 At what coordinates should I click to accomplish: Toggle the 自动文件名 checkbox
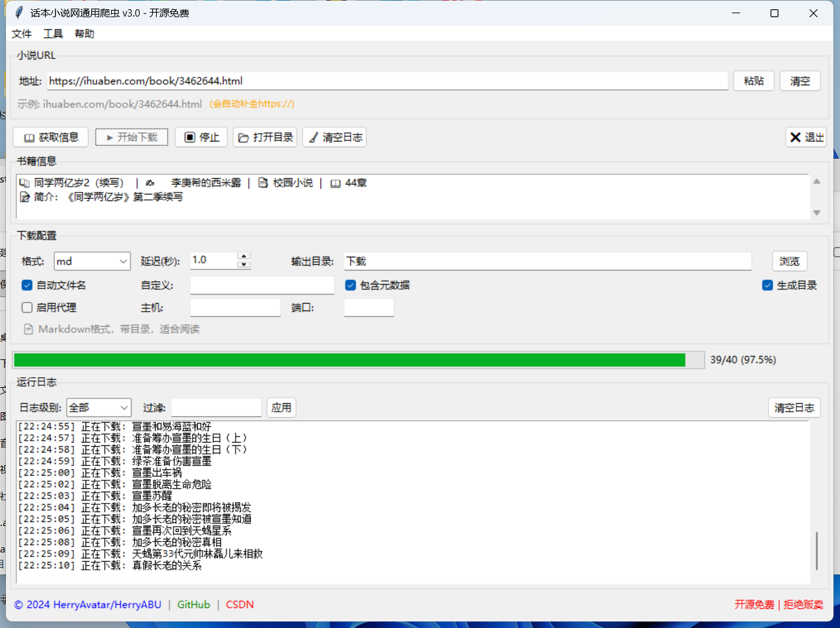point(54,285)
